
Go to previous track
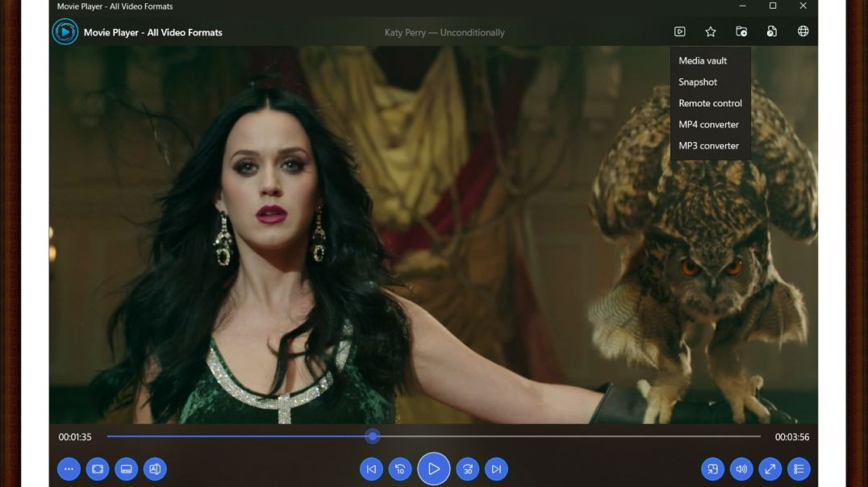click(x=371, y=468)
